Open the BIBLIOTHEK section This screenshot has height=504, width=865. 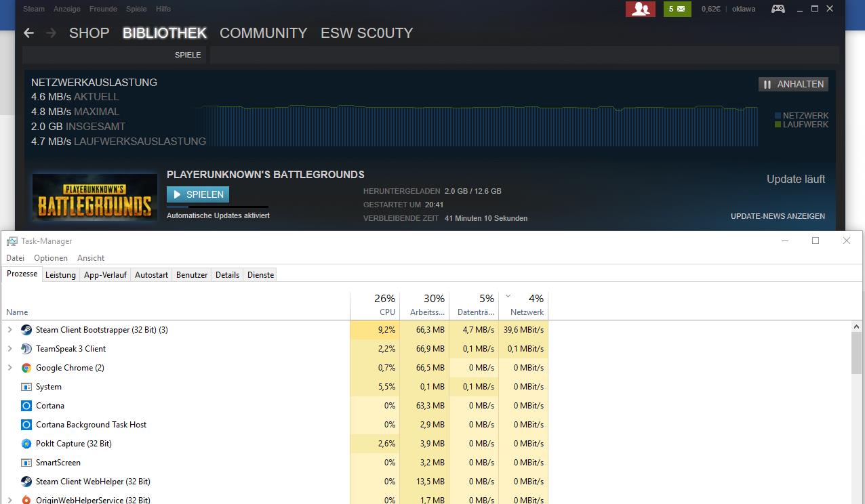(164, 33)
